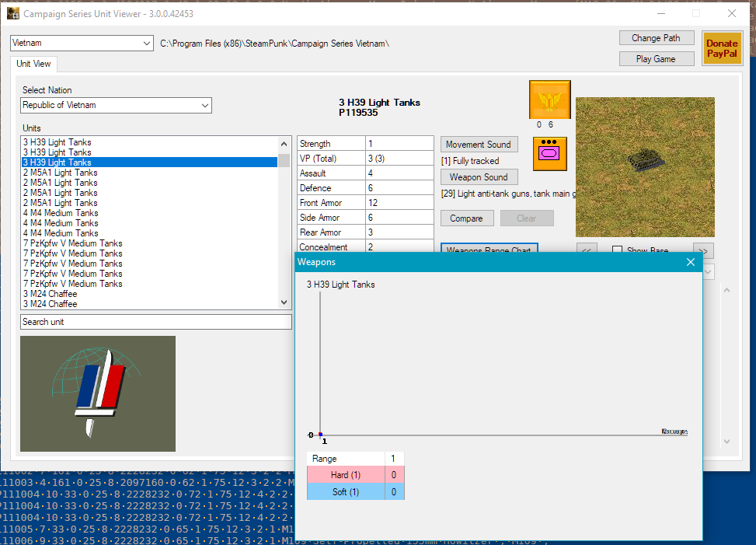756x545 pixels.
Task: Click the Campaign Series app icon in title bar
Action: tap(13, 13)
